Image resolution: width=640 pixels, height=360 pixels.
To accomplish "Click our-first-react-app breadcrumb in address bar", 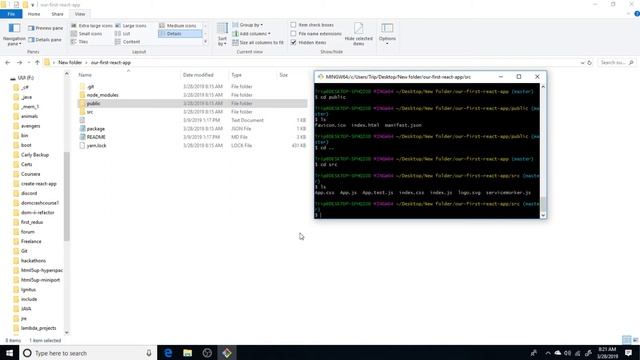I will (111, 62).
